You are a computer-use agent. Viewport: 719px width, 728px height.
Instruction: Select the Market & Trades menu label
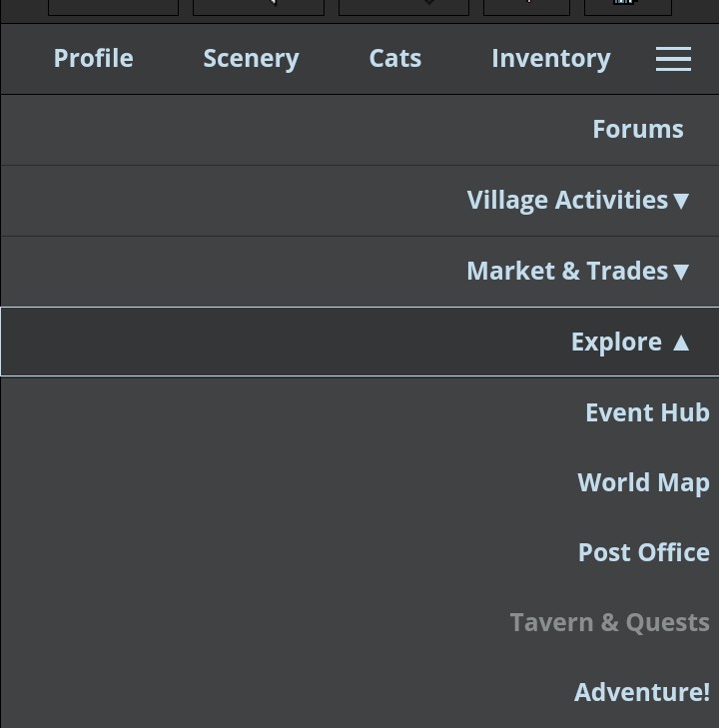[x=567, y=271]
